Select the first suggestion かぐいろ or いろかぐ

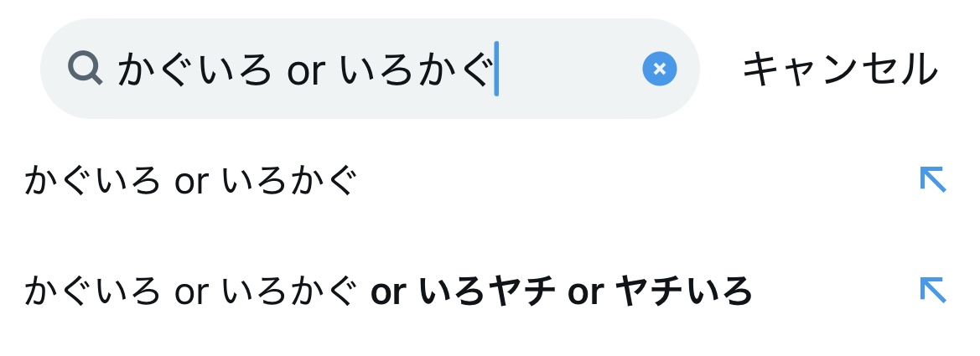point(191,181)
